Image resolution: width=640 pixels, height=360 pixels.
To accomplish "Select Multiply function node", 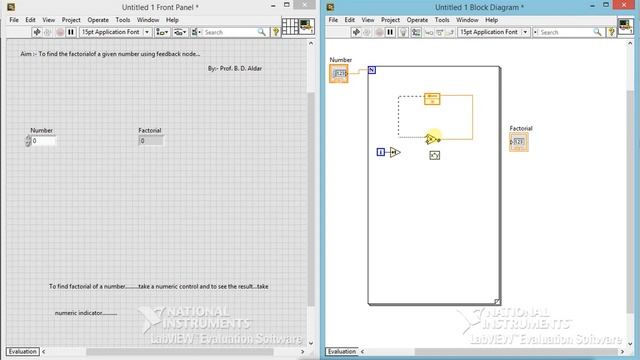I will (x=431, y=140).
